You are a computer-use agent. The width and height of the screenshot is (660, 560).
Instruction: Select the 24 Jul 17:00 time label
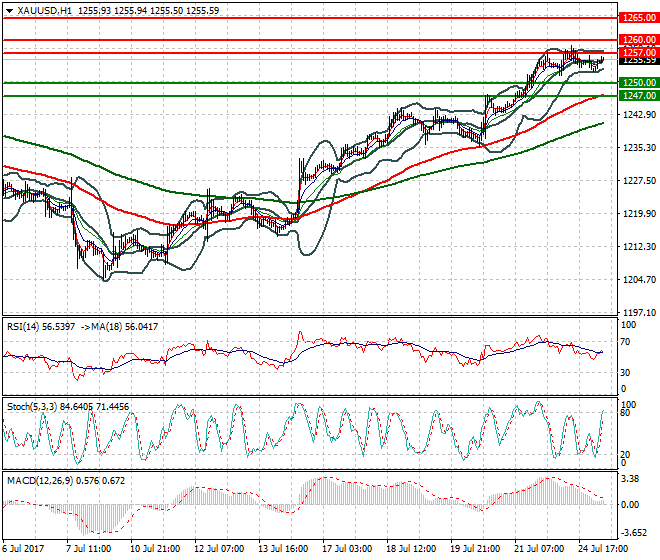click(603, 549)
